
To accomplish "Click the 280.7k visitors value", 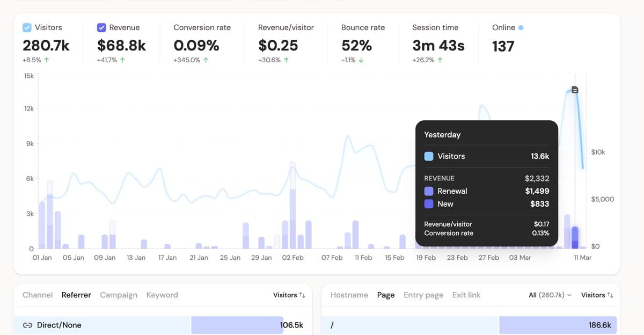I will (x=46, y=46).
